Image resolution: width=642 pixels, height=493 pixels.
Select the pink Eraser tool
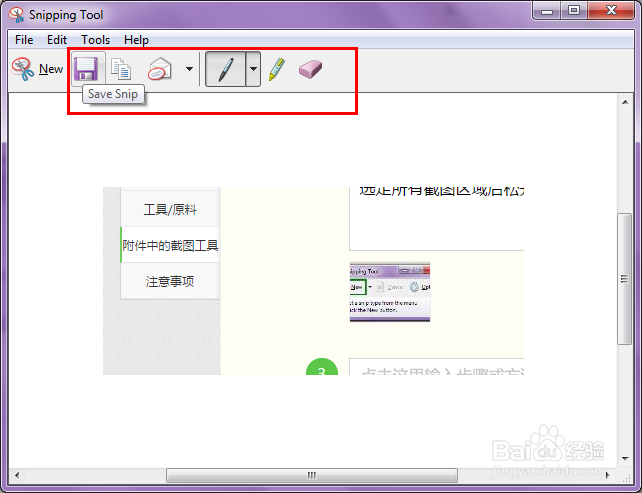point(310,69)
